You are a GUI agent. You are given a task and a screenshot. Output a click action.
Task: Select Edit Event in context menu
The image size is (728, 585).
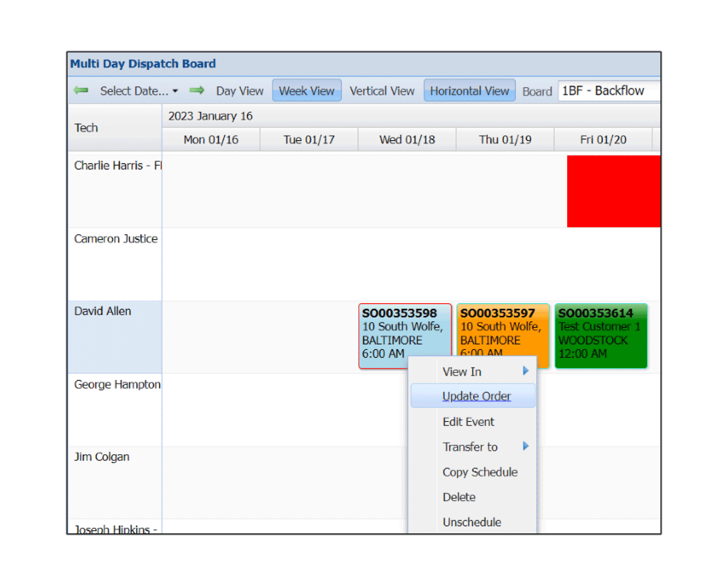coord(468,422)
